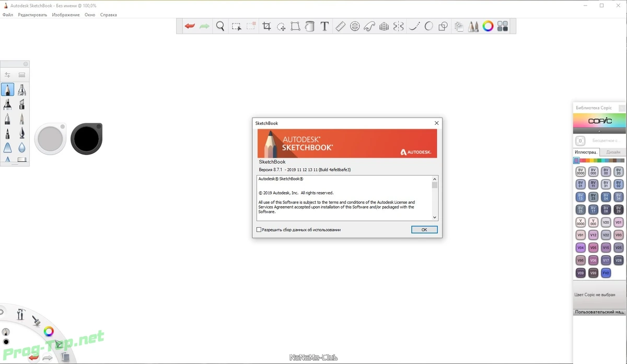
Task: Open the Brush Palette from toolbar
Action: click(473, 26)
